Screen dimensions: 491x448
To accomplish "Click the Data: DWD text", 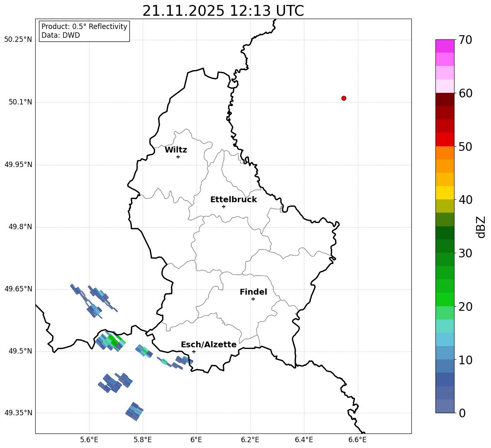I will coord(61,35).
